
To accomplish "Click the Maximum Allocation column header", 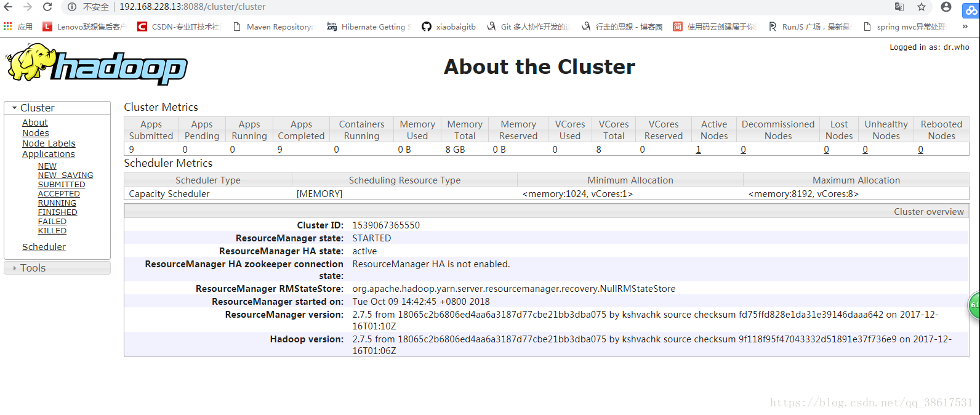I will pyautogui.click(x=856, y=180).
